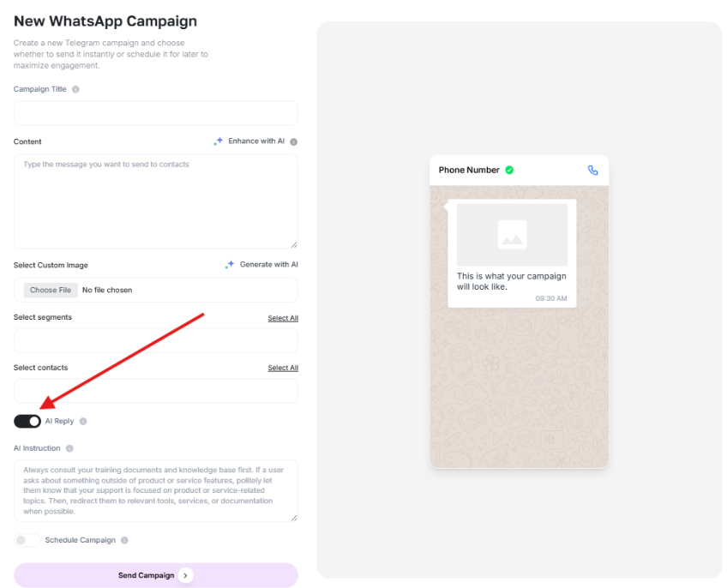Open the Select contacts field
727x588 pixels.
point(156,391)
